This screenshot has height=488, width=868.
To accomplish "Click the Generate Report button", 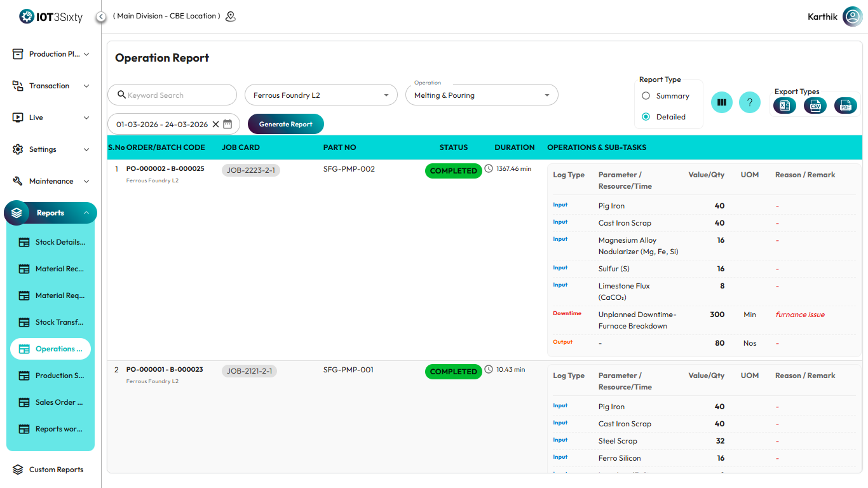I will [x=285, y=124].
